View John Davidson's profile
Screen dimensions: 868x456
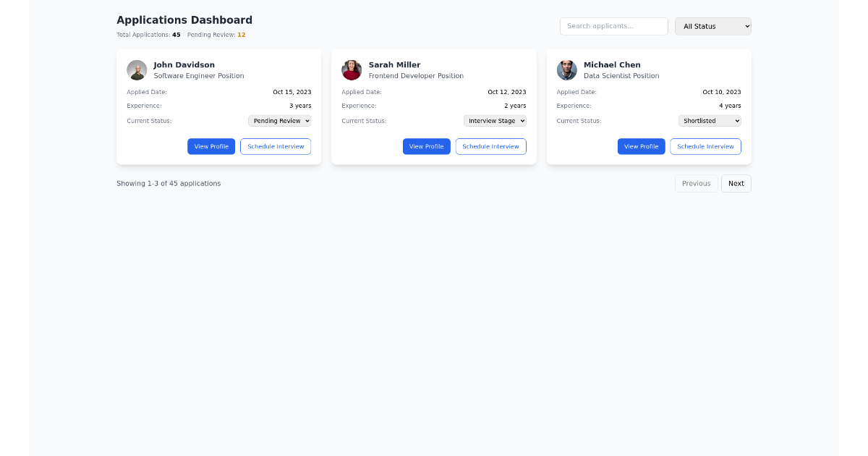click(211, 146)
